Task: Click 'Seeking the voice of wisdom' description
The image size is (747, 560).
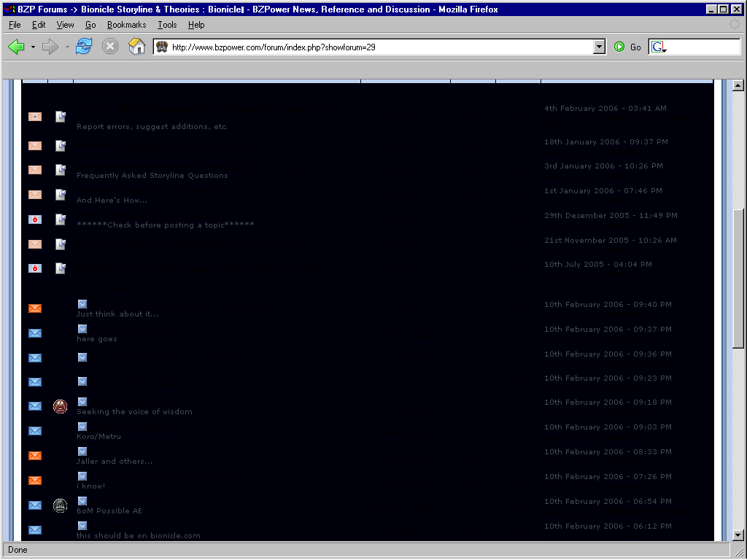Action: (134, 411)
